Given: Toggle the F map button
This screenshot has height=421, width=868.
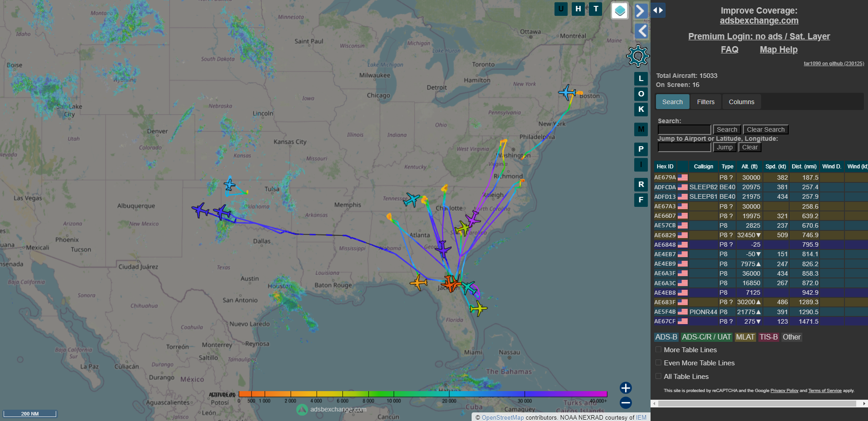Looking at the screenshot, I should pyautogui.click(x=641, y=200).
